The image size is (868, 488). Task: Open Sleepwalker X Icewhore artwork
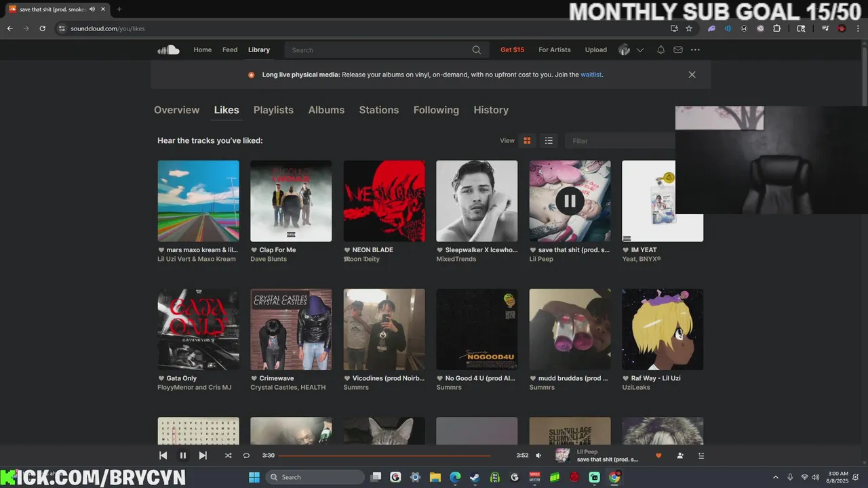[x=477, y=201]
